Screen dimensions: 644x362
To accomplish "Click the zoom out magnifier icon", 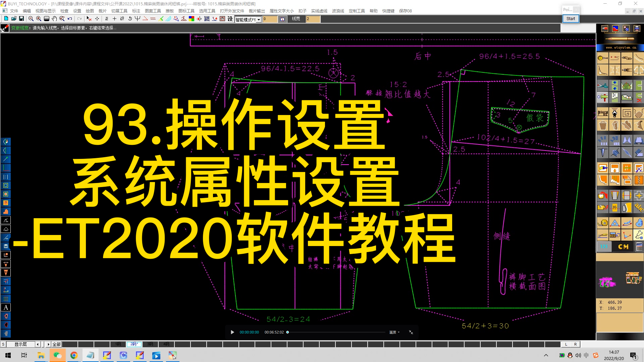I will point(31,19).
